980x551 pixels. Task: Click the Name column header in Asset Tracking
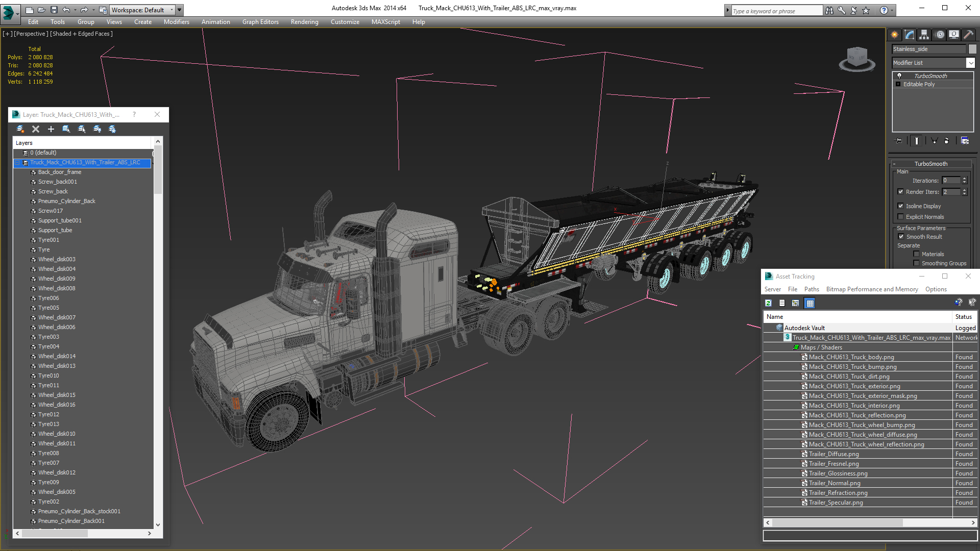click(x=857, y=317)
